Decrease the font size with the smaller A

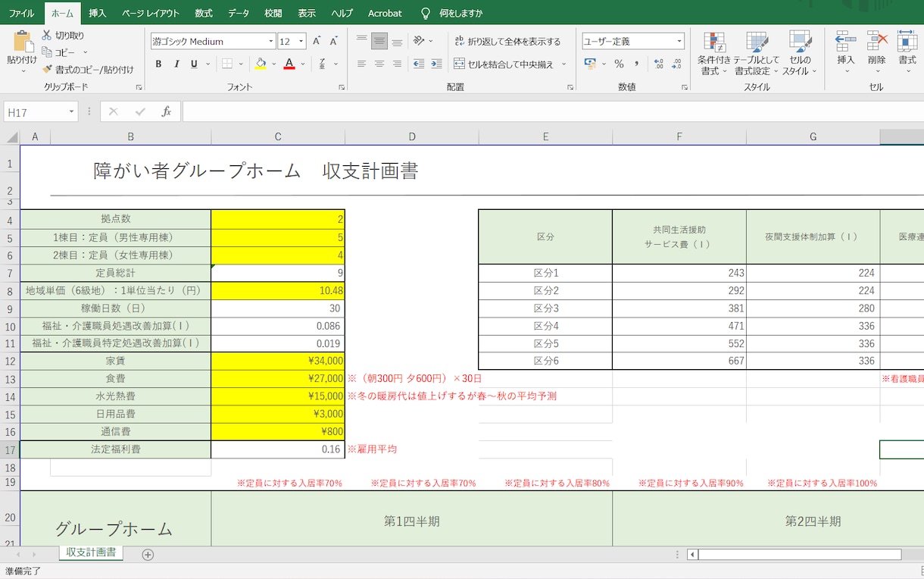pyautogui.click(x=334, y=41)
